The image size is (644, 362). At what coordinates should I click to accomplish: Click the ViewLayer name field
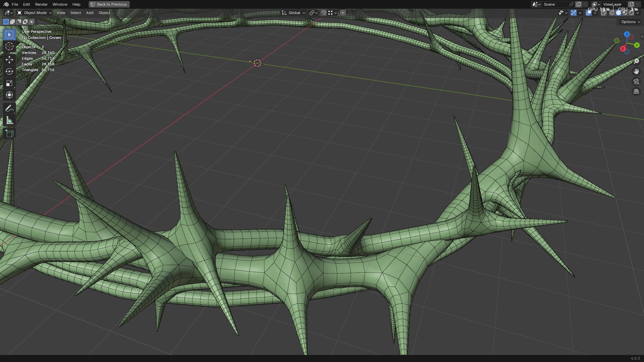(x=614, y=4)
